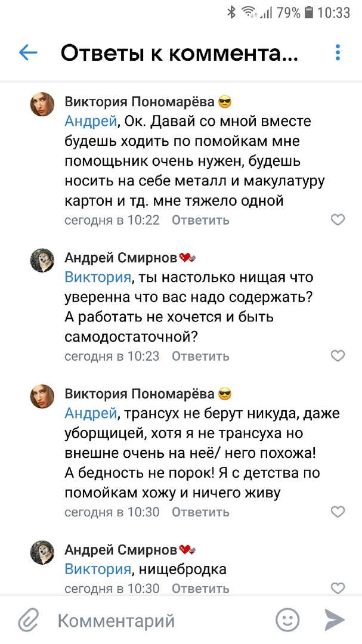Screen dimensions: 362x644
Task: Open the emoji smiley picker
Action: tap(287, 620)
